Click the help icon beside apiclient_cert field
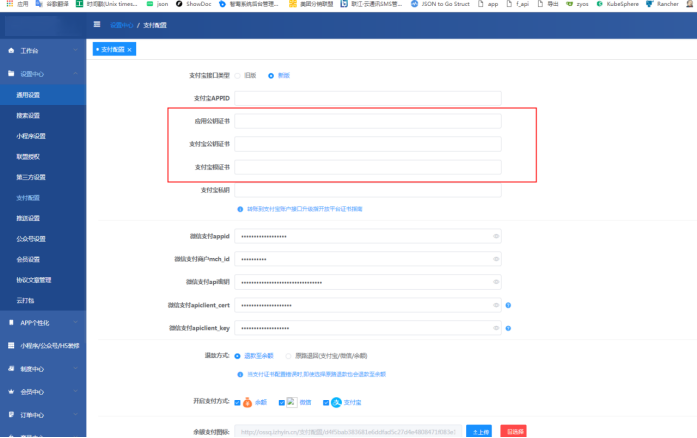Image resolution: width=697 pixels, height=438 pixels. point(508,305)
